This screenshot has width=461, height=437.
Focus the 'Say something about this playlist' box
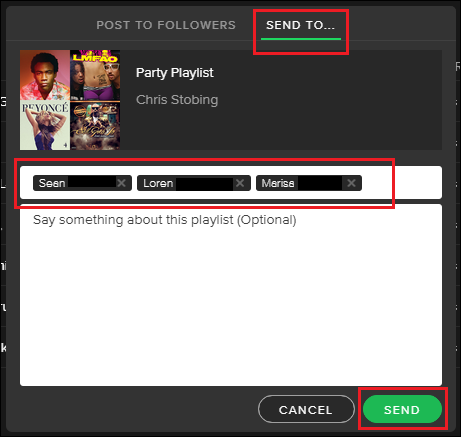[x=231, y=295]
